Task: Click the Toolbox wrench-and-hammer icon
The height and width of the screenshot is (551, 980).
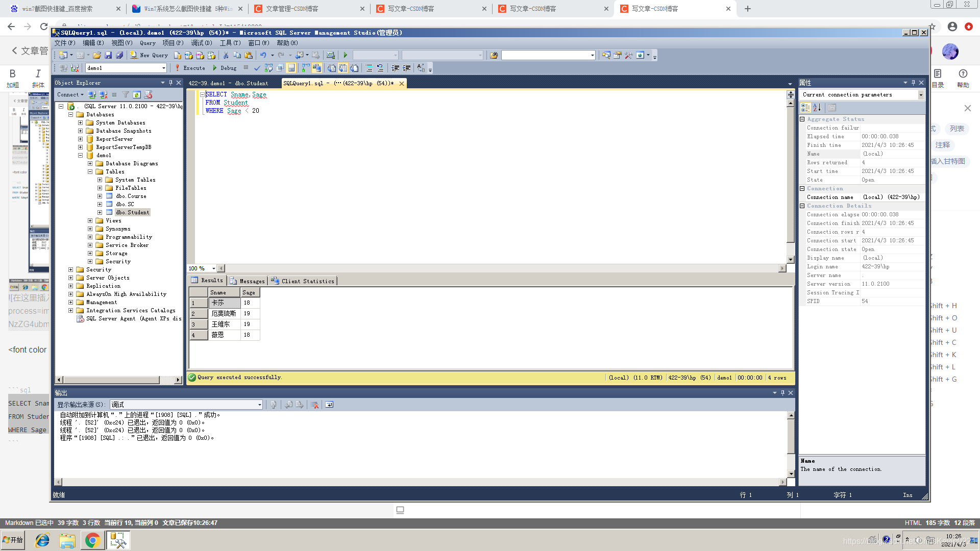Action: (x=628, y=55)
